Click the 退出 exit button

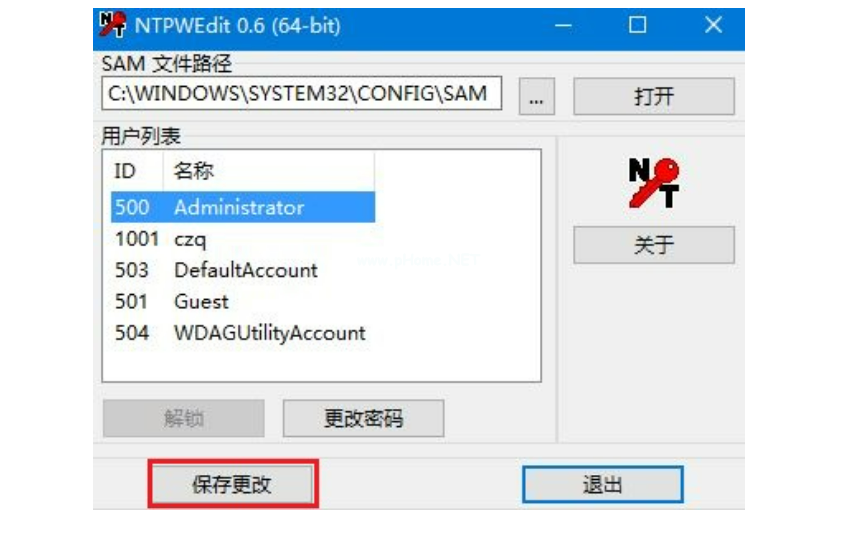603,485
